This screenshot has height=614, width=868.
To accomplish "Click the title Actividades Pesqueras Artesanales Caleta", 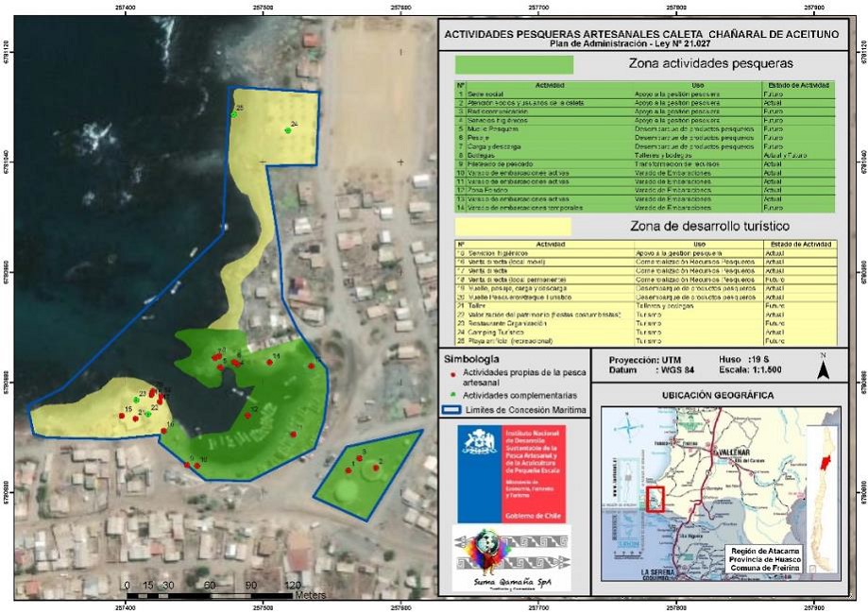I will (x=641, y=34).
